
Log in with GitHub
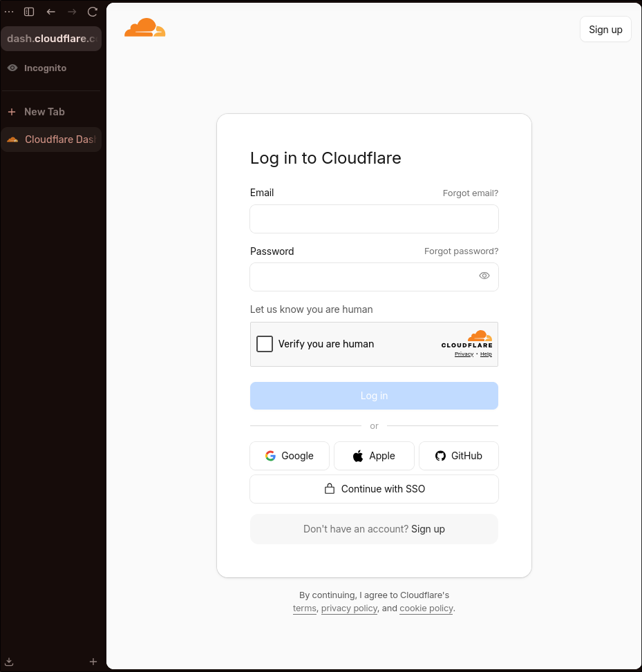click(x=459, y=456)
